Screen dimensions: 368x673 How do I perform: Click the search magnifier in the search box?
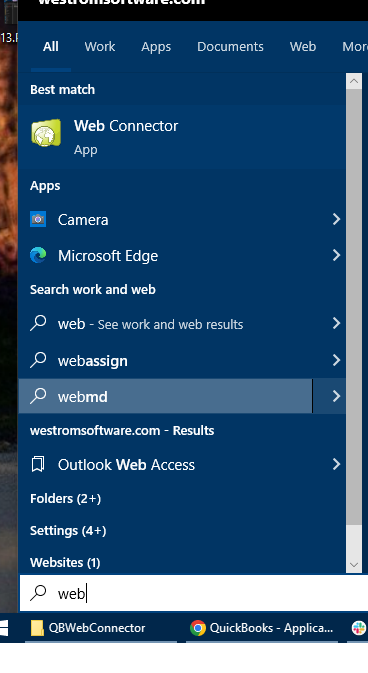(x=38, y=593)
